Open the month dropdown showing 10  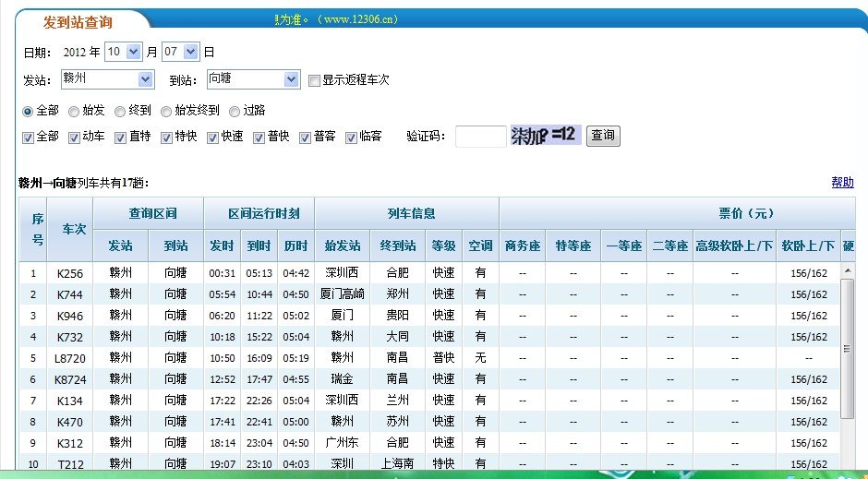(x=124, y=52)
